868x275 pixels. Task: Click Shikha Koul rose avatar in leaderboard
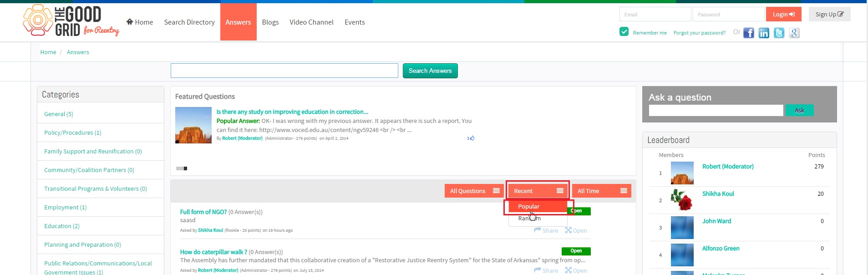pos(682,200)
